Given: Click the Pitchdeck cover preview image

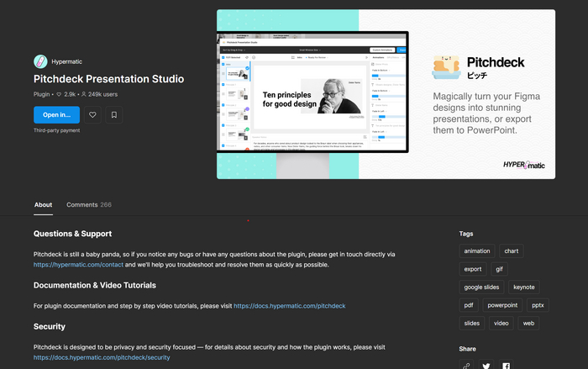Looking at the screenshot, I should click(x=386, y=94).
